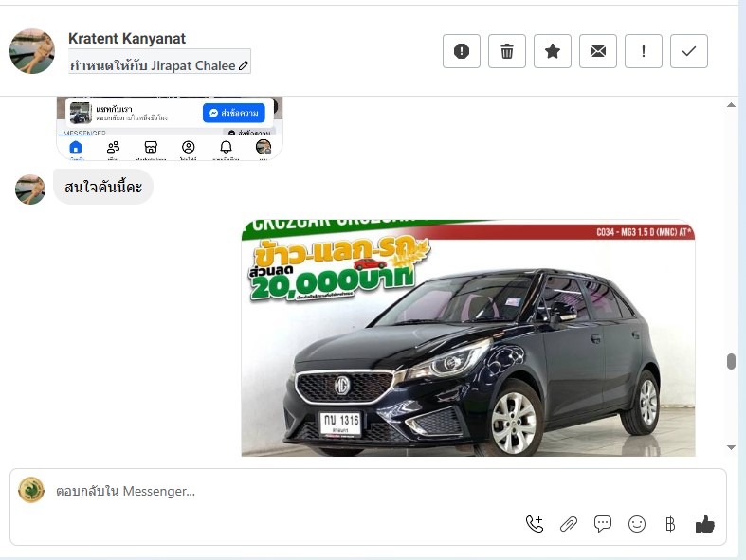Image resolution: width=746 pixels, height=560 pixels.
Task: Mark conversation as unread with envelope icon
Action: (598, 51)
